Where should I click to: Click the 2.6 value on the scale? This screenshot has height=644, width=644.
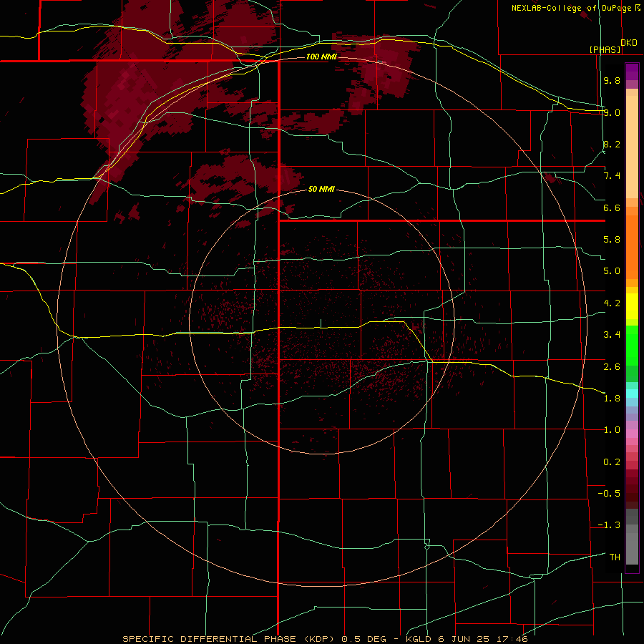pyautogui.click(x=612, y=367)
